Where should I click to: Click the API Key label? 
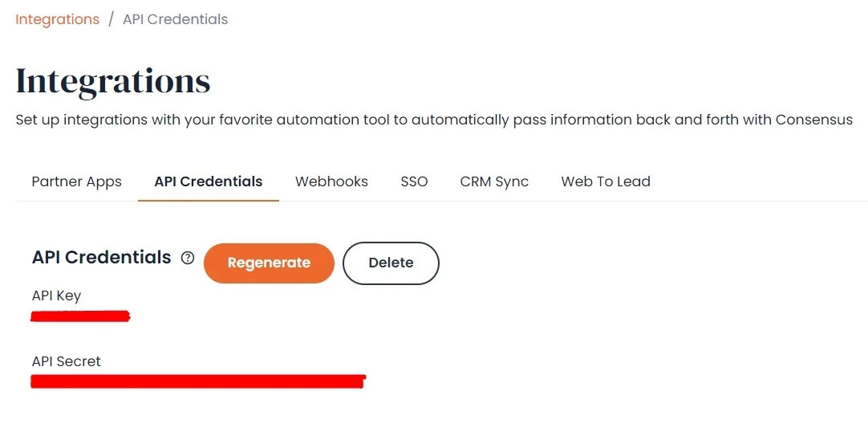[56, 296]
